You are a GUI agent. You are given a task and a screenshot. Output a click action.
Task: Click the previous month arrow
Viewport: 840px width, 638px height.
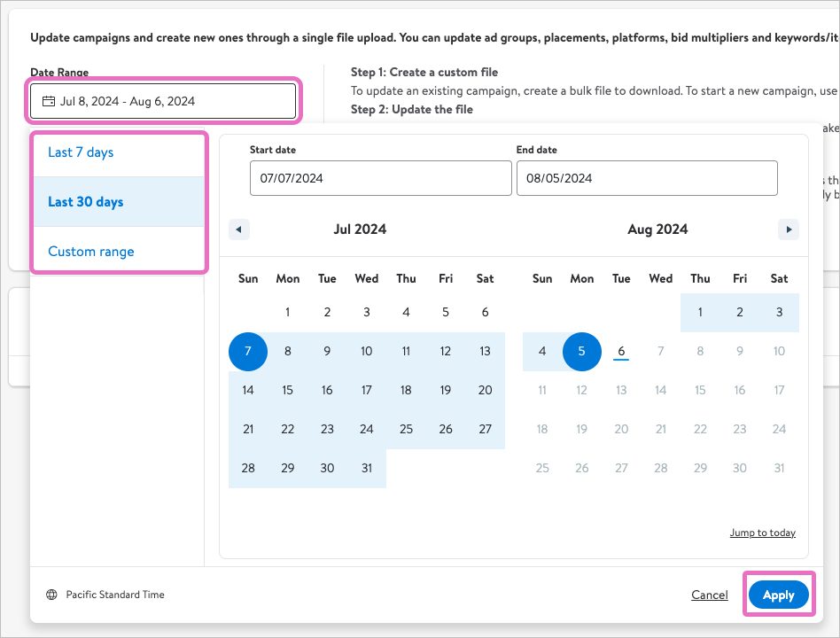click(x=238, y=230)
